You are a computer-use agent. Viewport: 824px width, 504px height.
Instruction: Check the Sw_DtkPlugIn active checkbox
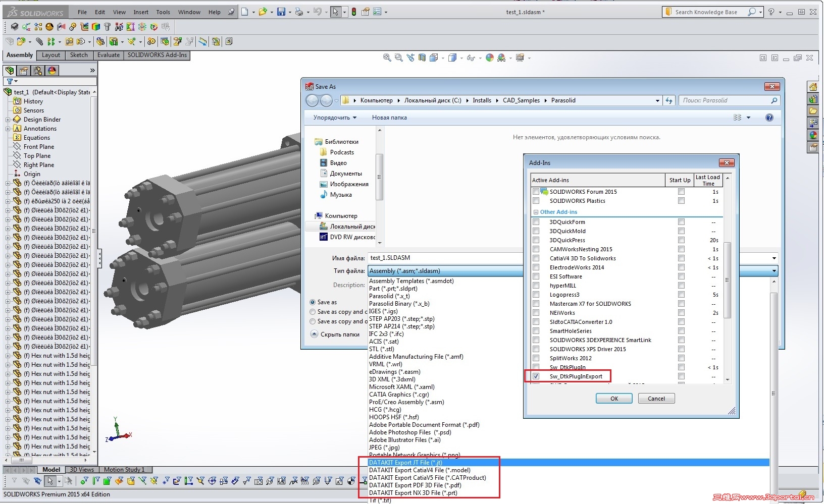[x=536, y=367]
